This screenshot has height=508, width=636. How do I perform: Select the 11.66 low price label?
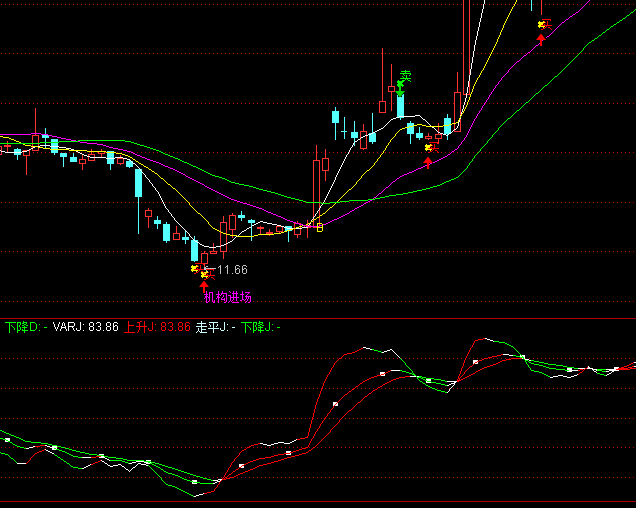[231, 270]
